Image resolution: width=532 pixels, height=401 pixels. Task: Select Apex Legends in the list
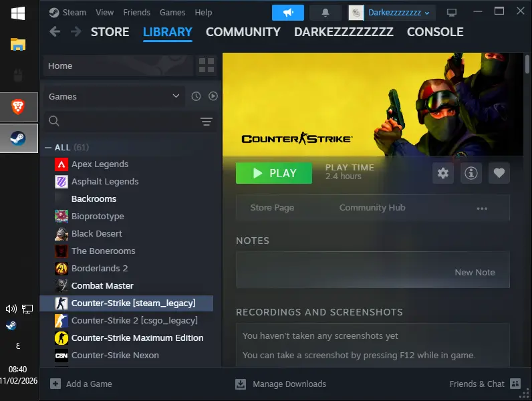point(126,164)
